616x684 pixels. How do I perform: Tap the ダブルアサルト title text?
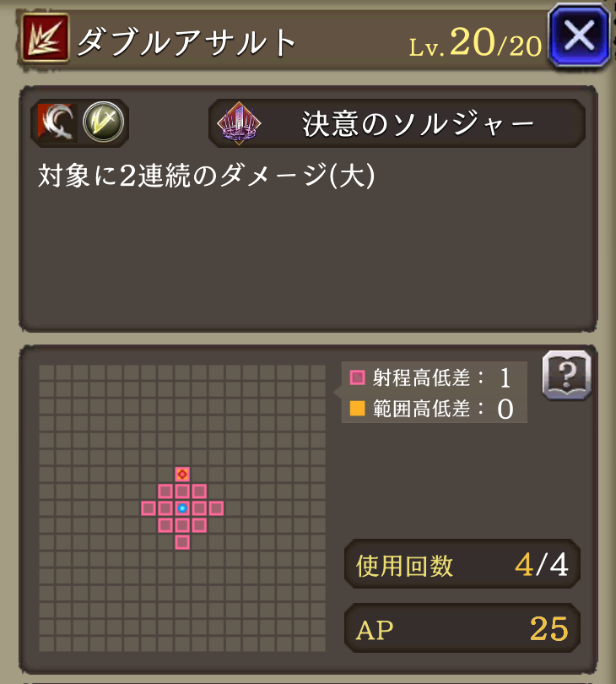coord(186,43)
